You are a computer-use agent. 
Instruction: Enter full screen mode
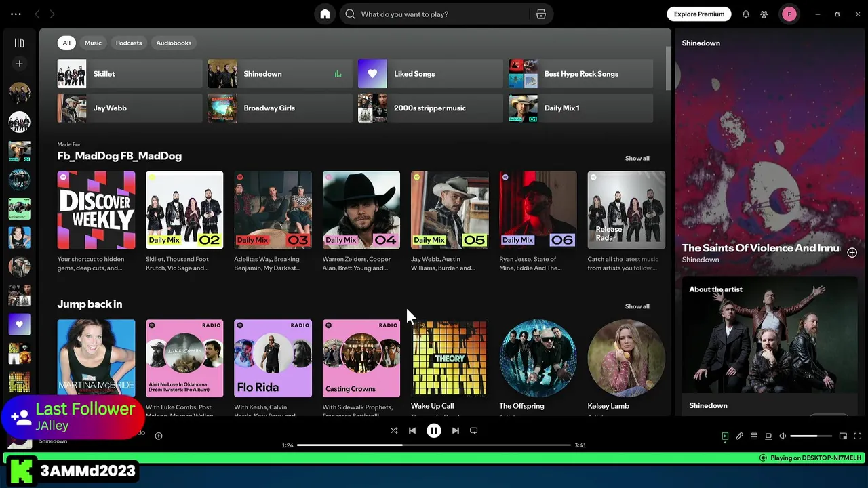coord(857,436)
